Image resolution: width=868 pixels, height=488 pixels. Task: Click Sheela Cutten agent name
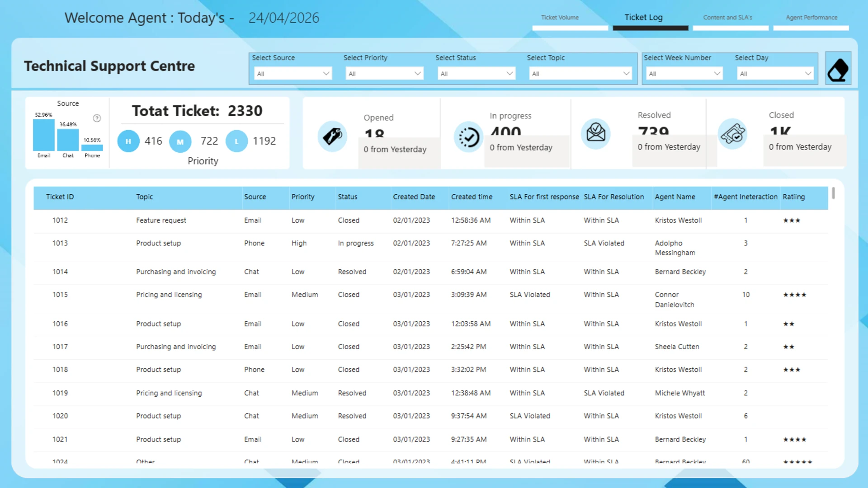coord(677,347)
